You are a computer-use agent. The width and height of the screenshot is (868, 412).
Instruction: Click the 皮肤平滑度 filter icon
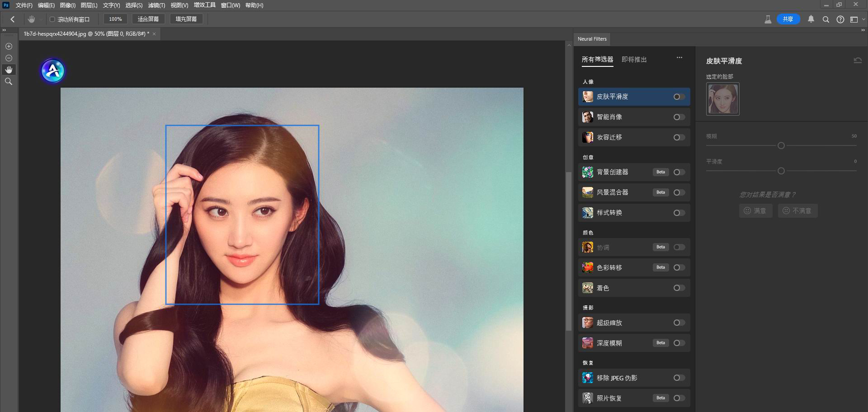(587, 97)
